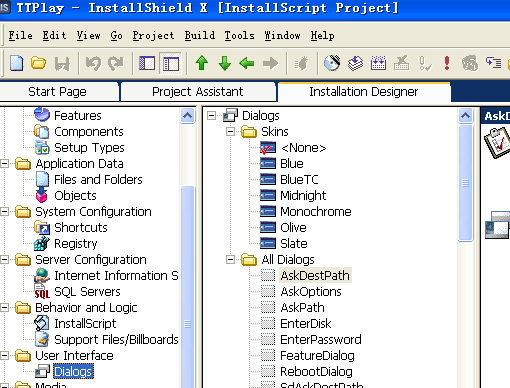This screenshot has width=510, height=388.
Task: Click the red exclamation Run icon
Action: tap(447, 63)
